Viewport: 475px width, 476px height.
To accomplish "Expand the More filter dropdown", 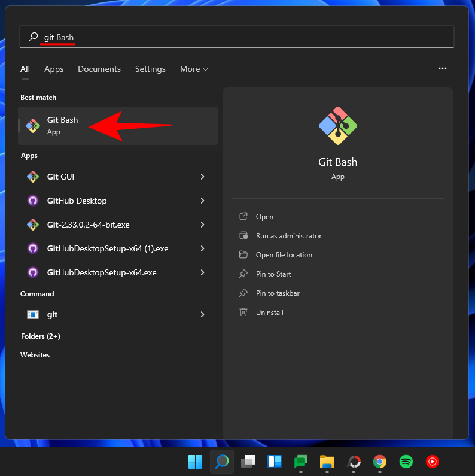I will tap(194, 69).
